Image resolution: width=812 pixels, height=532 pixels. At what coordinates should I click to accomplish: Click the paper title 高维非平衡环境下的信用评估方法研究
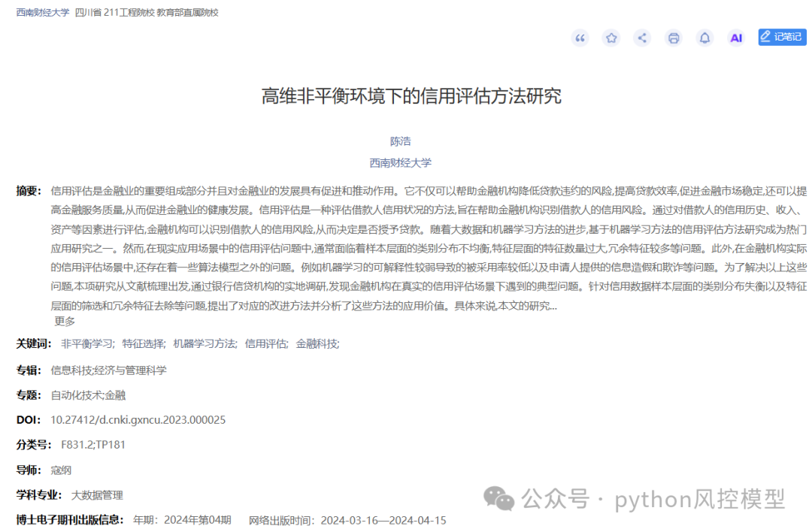click(x=411, y=96)
